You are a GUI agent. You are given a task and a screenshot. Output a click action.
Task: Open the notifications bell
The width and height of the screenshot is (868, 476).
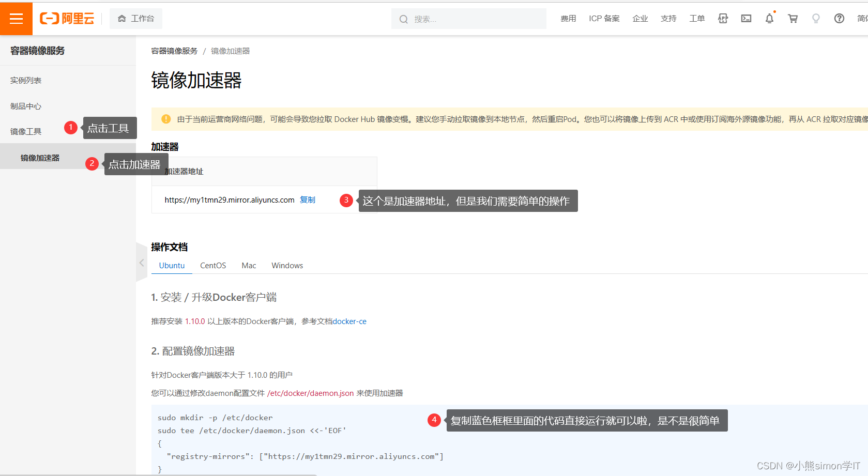tap(769, 19)
